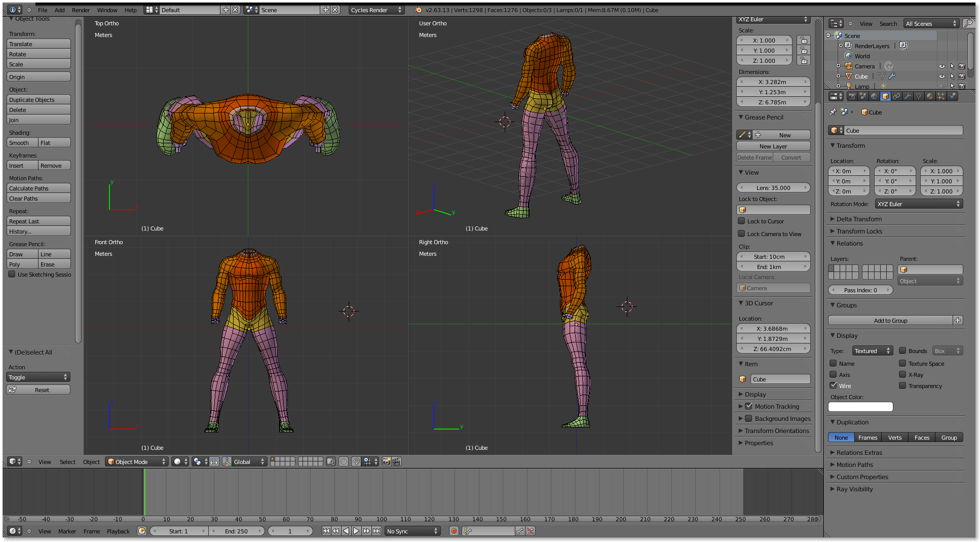The height and width of the screenshot is (542, 980).
Task: Click the Calculate Paths button
Action: tap(39, 188)
